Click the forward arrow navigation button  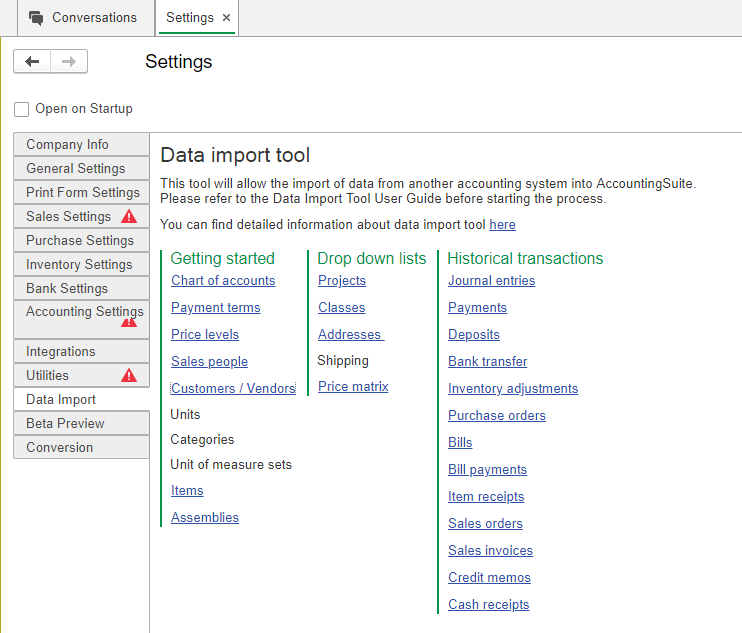[x=69, y=62]
